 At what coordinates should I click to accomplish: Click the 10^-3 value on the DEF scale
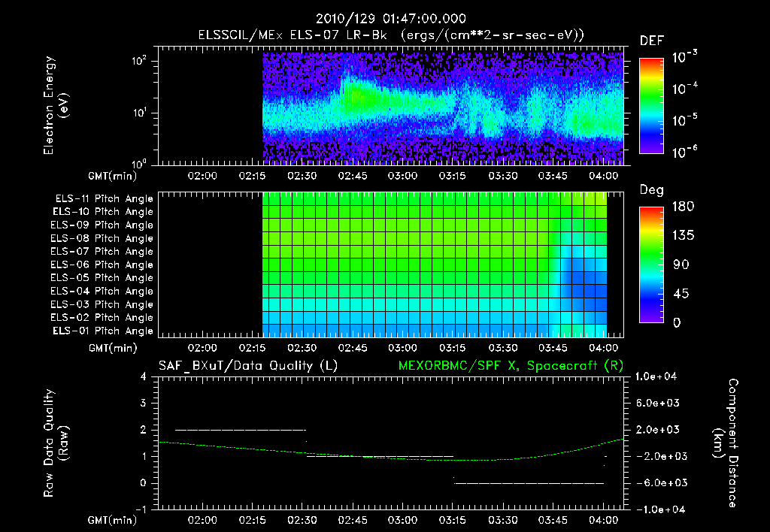click(685, 56)
